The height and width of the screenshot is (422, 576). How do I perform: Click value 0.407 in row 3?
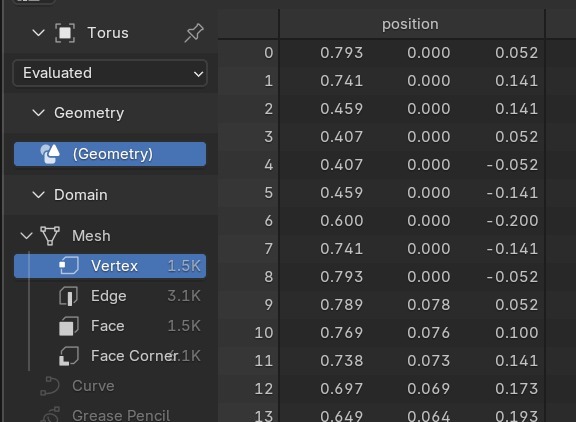click(x=341, y=137)
